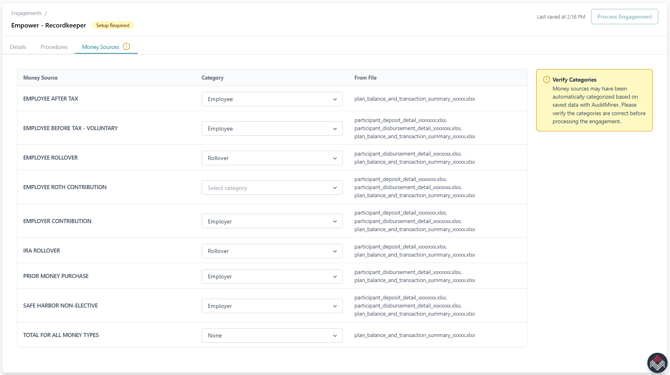
Task: Click the EMPLOYEE ROLLOVER row label
Action: tap(50, 158)
